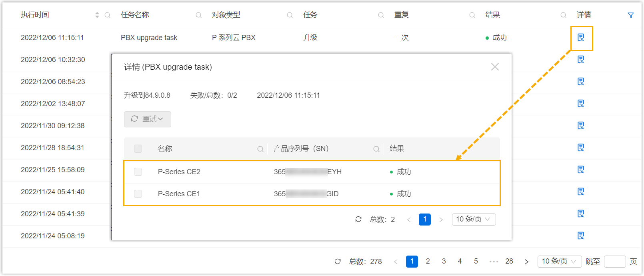Search the 名称 column in the dialog

click(260, 149)
